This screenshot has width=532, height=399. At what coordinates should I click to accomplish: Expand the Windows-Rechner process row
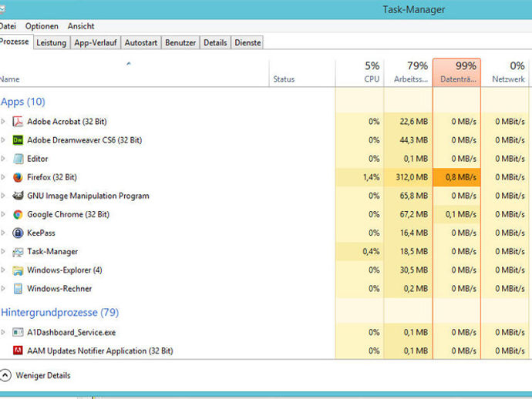point(3,289)
